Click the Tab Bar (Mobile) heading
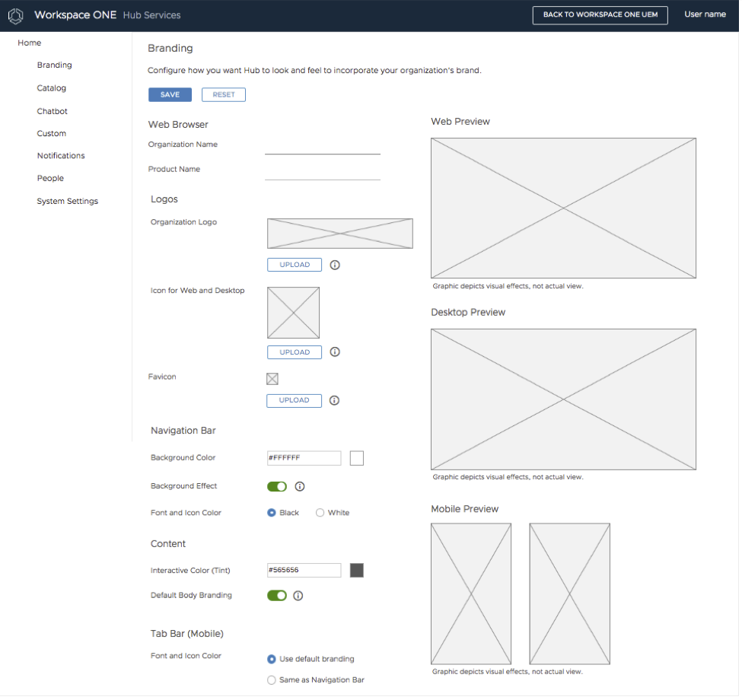Image resolution: width=742 pixels, height=700 pixels. click(x=187, y=635)
